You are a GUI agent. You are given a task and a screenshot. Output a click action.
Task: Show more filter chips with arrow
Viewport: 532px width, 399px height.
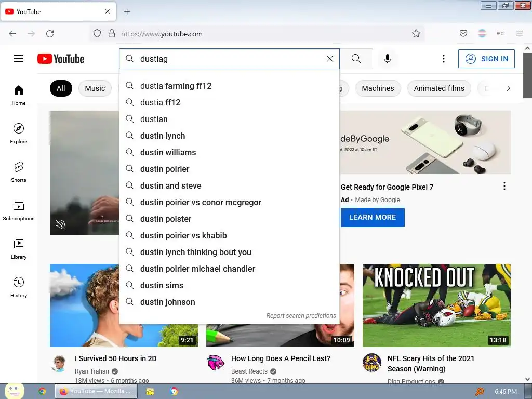[x=508, y=88]
